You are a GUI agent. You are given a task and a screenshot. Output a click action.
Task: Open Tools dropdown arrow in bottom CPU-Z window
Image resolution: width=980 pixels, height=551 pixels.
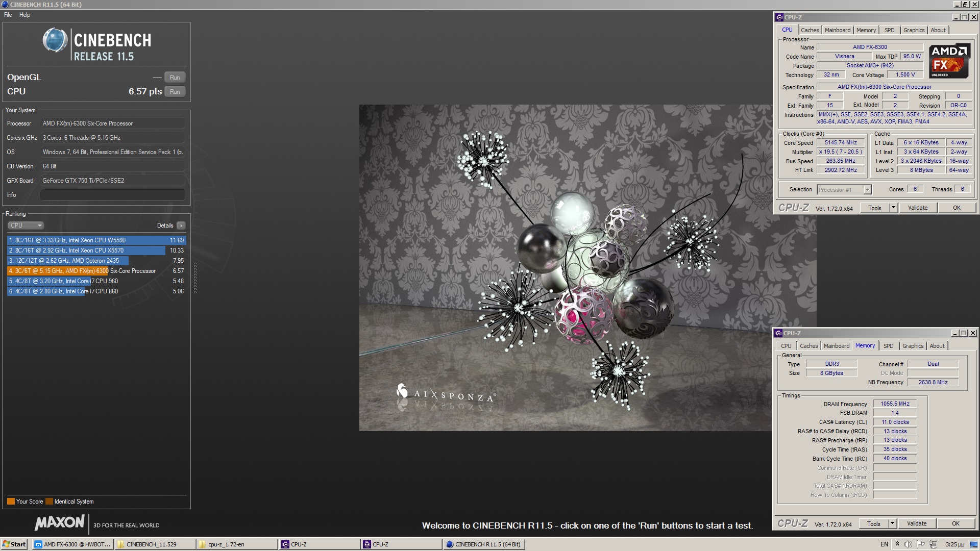pos(892,523)
